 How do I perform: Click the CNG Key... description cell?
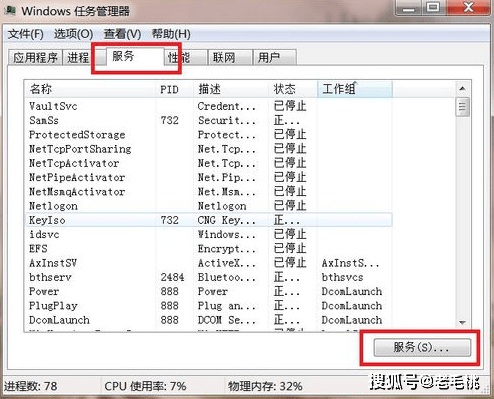227,220
